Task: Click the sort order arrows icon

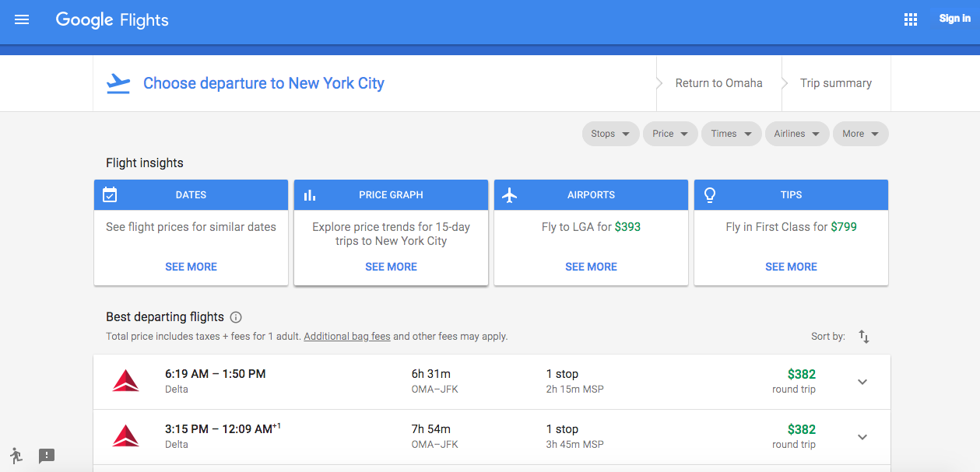Action: pyautogui.click(x=864, y=337)
